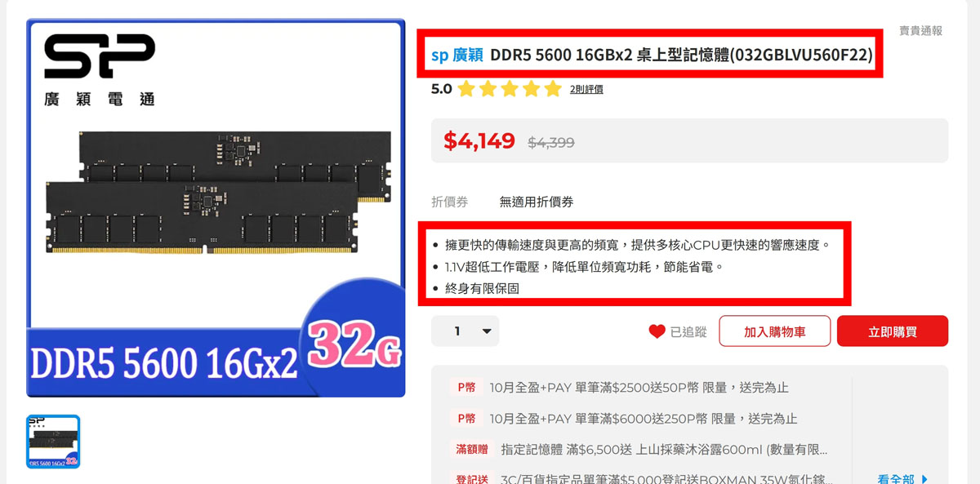
Task: Open the $6000送250P幣 promotion entry
Action: click(x=643, y=419)
